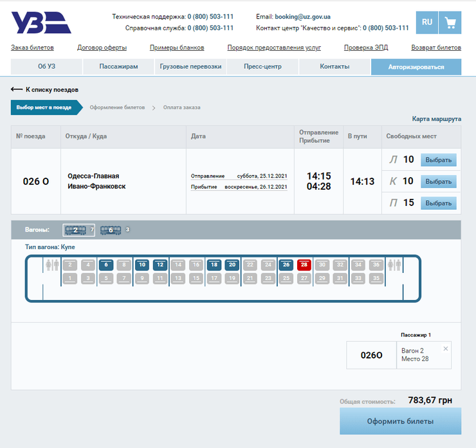Deselect the red seat 28
This screenshot has height=448, width=476.
click(x=304, y=265)
